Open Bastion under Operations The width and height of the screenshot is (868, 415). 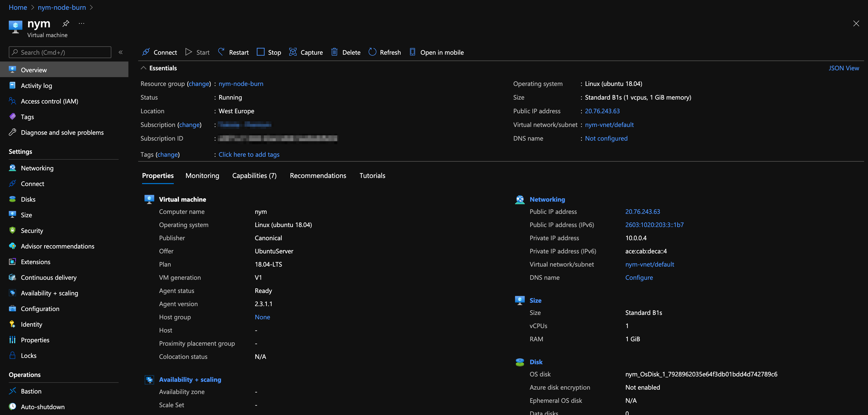coord(31,391)
